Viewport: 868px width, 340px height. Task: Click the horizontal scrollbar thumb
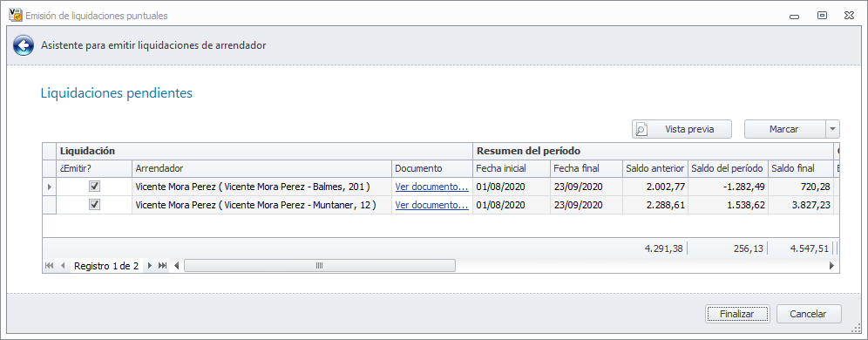[x=320, y=266]
